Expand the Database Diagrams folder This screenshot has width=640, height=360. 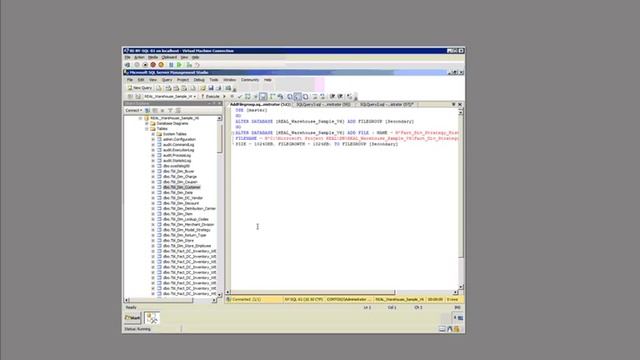pyautogui.click(x=147, y=123)
